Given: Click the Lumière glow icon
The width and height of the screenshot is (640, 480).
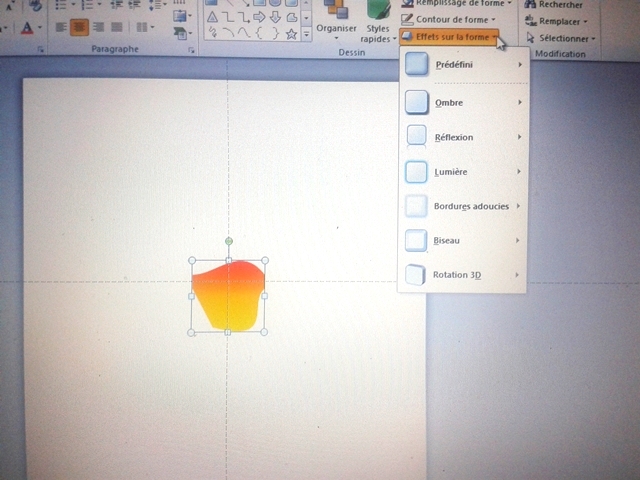Looking at the screenshot, I should (x=417, y=172).
